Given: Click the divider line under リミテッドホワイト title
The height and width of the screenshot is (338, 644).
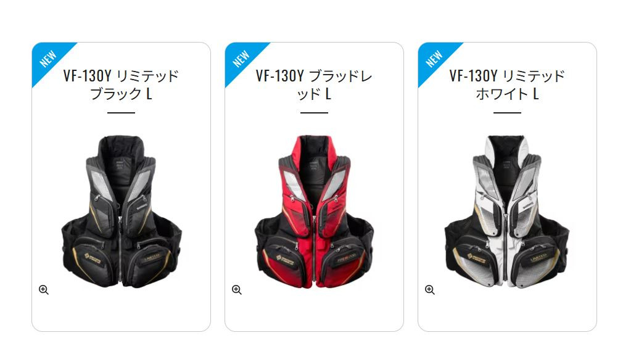Looking at the screenshot, I should click(507, 112).
